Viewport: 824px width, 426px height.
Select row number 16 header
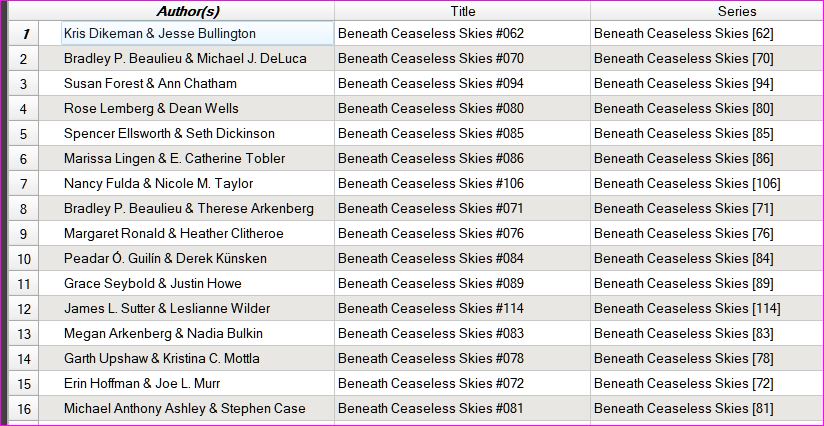point(24,408)
